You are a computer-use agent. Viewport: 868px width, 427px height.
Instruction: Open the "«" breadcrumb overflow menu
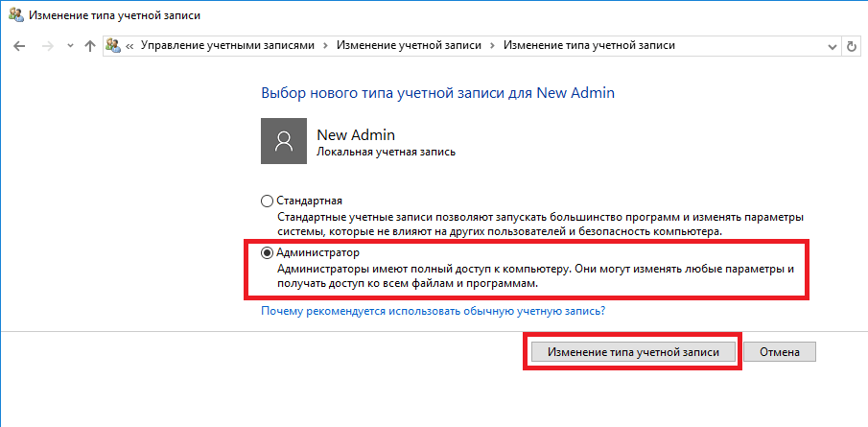129,46
